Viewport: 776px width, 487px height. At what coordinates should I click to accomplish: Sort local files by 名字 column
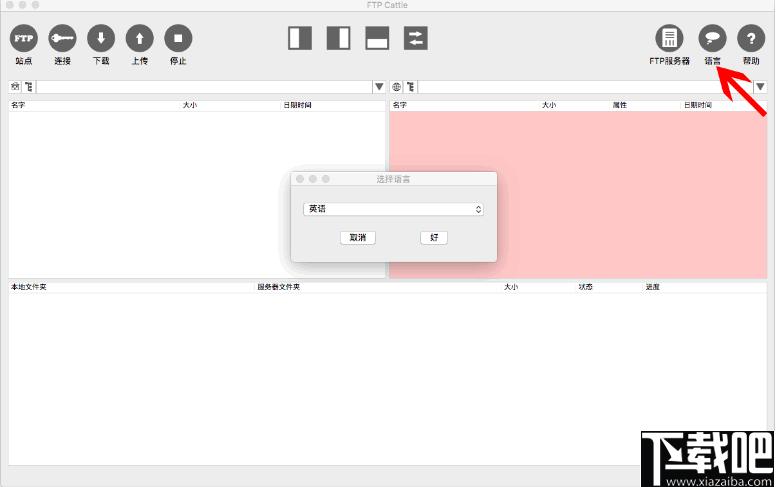click(x=18, y=105)
